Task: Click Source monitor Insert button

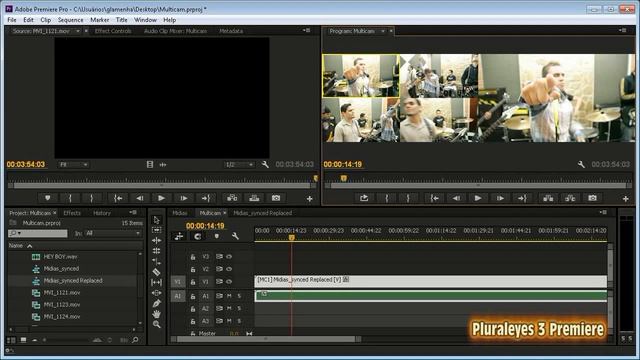Action: pyautogui.click(x=232, y=198)
